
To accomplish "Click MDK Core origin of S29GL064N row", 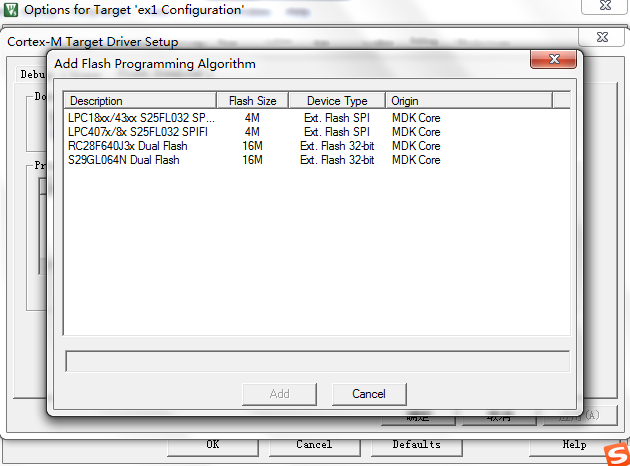I will tap(416, 160).
